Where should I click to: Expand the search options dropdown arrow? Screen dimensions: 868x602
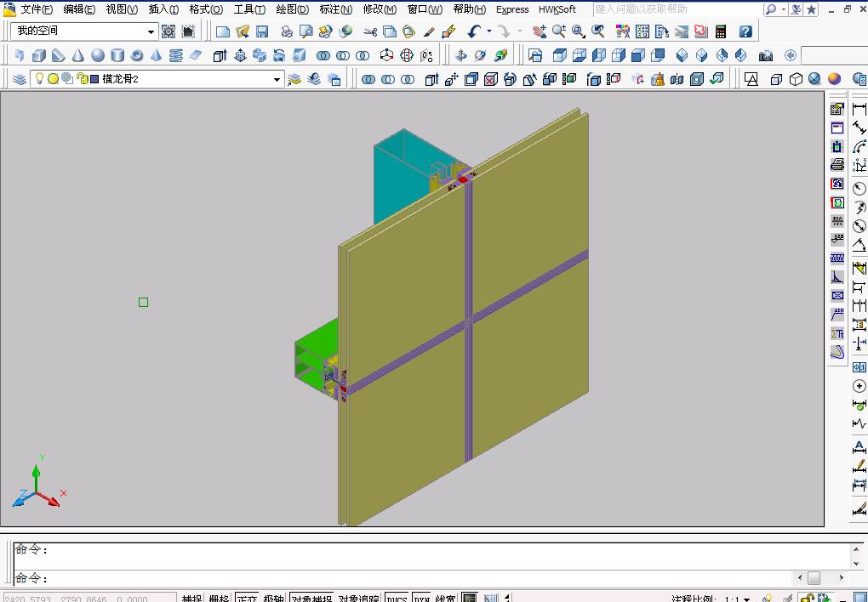pos(783,9)
